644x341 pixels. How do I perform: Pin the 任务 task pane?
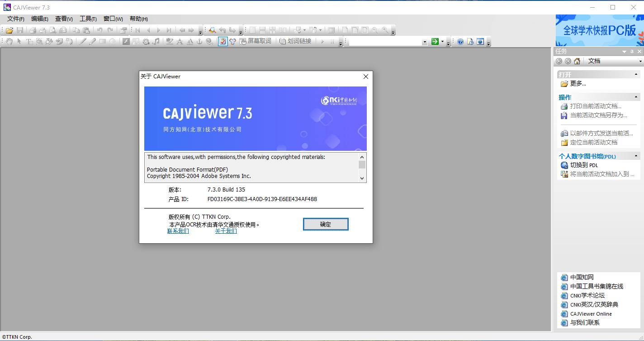click(x=632, y=52)
